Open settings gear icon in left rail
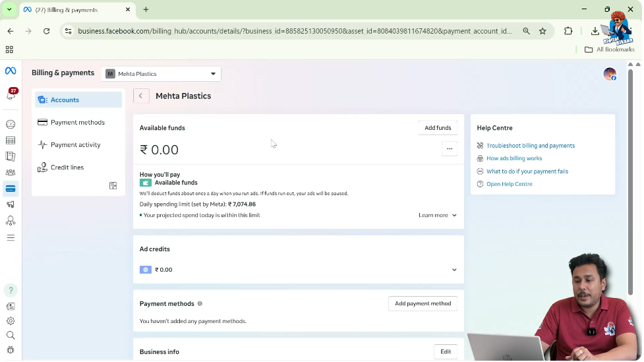644x362 pixels. pyautogui.click(x=11, y=321)
